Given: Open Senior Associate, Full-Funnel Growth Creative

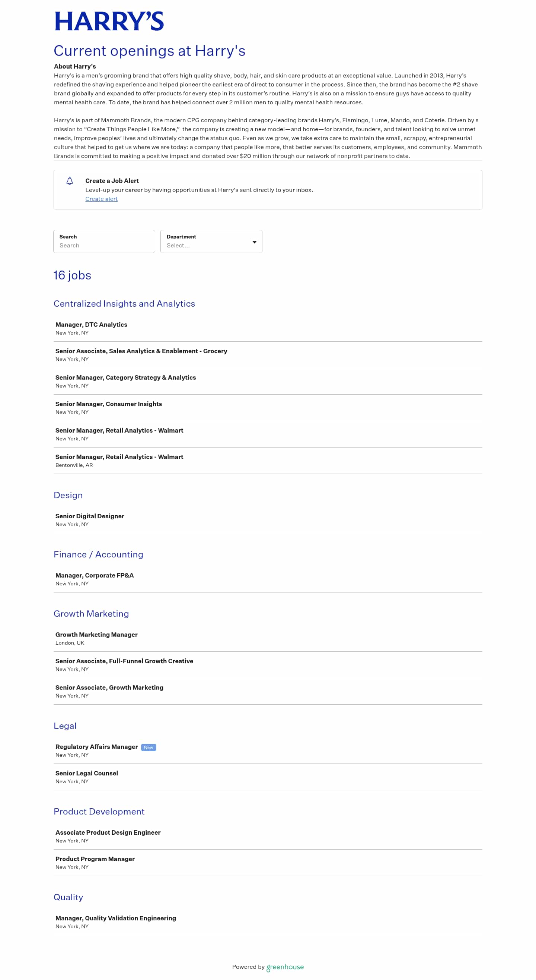Looking at the screenshot, I should [268, 665].
